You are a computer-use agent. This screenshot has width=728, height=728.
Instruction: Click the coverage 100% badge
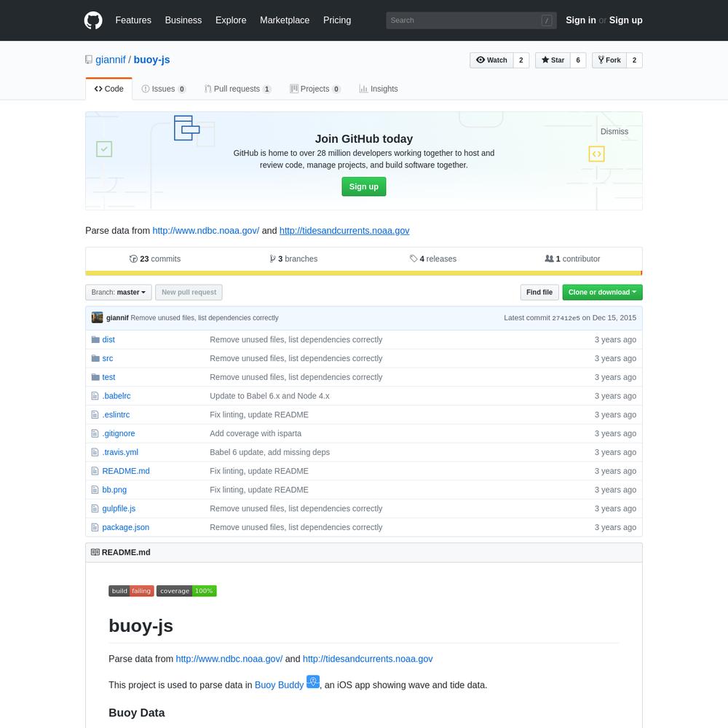click(x=186, y=591)
